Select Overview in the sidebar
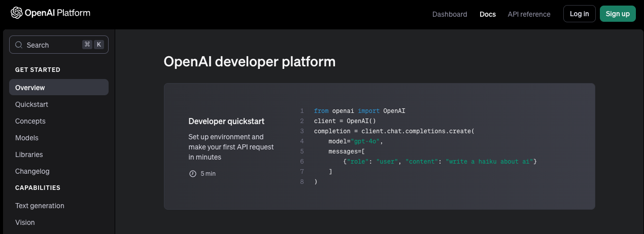The height and width of the screenshot is (234, 644). 59,87
